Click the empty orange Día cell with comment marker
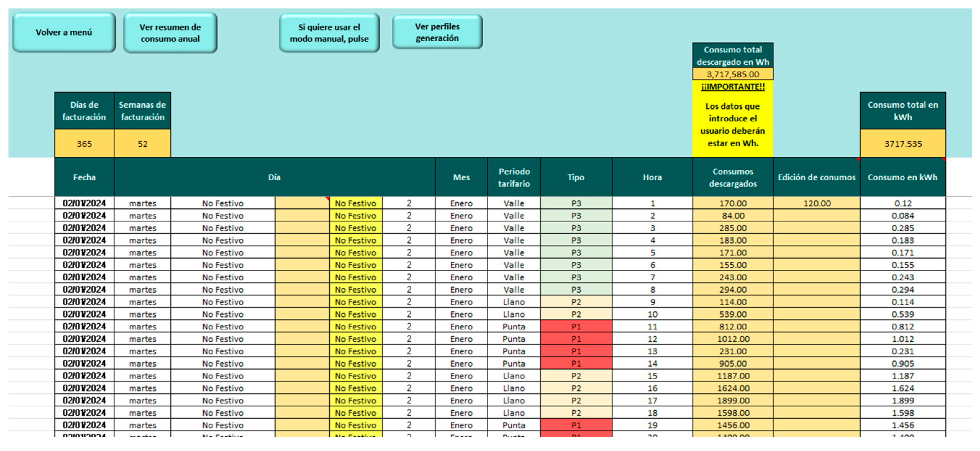980x451 pixels. tap(302, 203)
